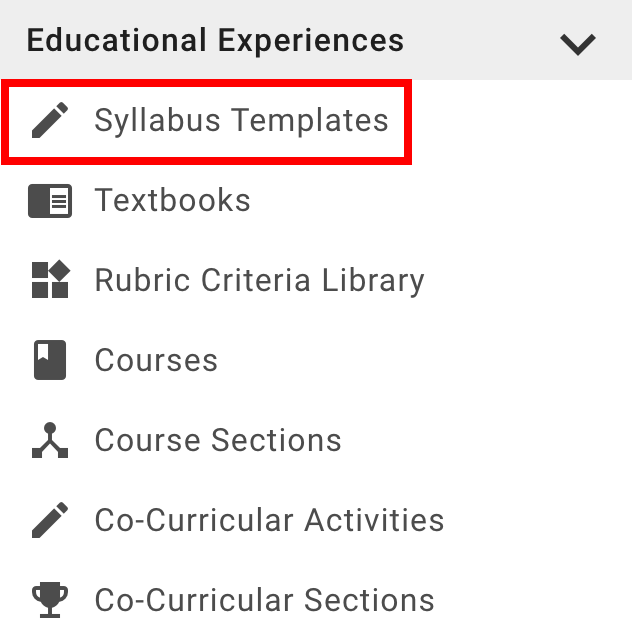Image resolution: width=632 pixels, height=634 pixels.
Task: Open the Syllabus Templates menu item
Action: click(241, 121)
